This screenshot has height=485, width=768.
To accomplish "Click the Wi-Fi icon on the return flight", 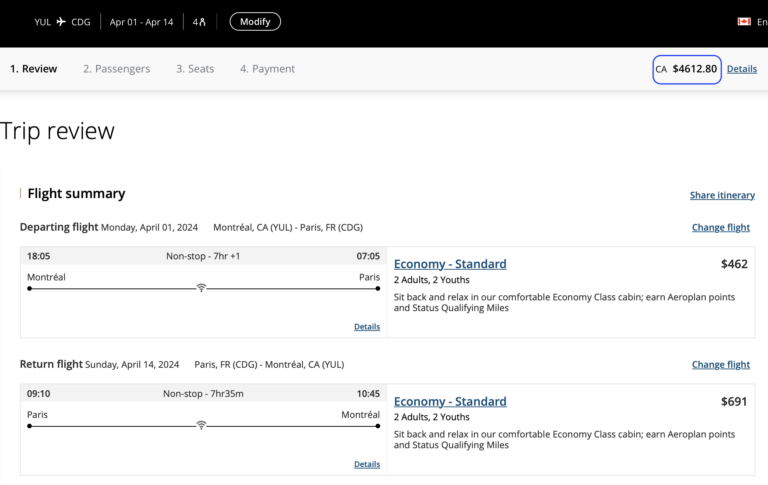I will click(x=202, y=425).
